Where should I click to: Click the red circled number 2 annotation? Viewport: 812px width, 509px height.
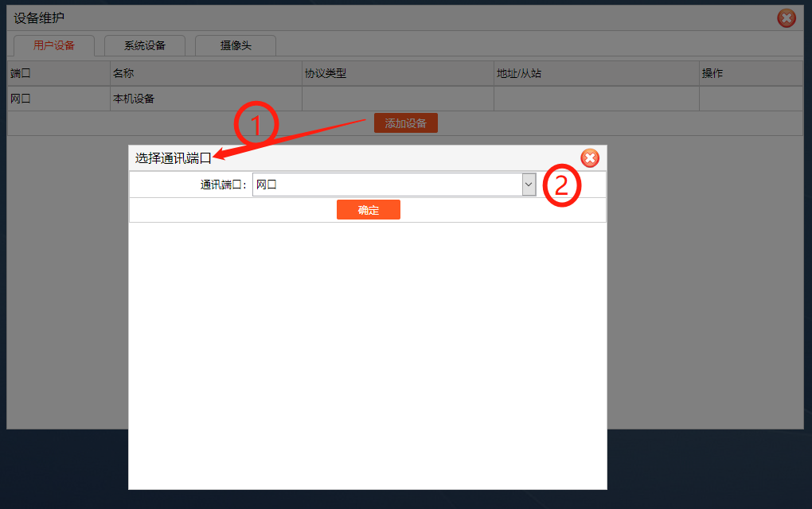(562, 186)
